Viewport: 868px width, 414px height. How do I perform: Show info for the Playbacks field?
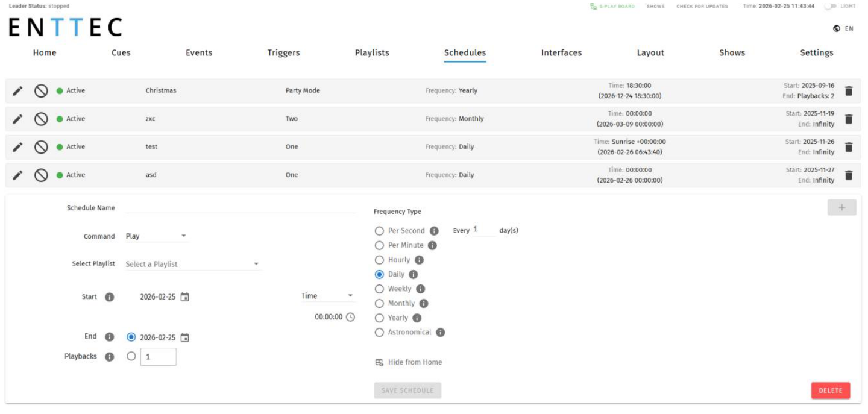click(x=109, y=357)
